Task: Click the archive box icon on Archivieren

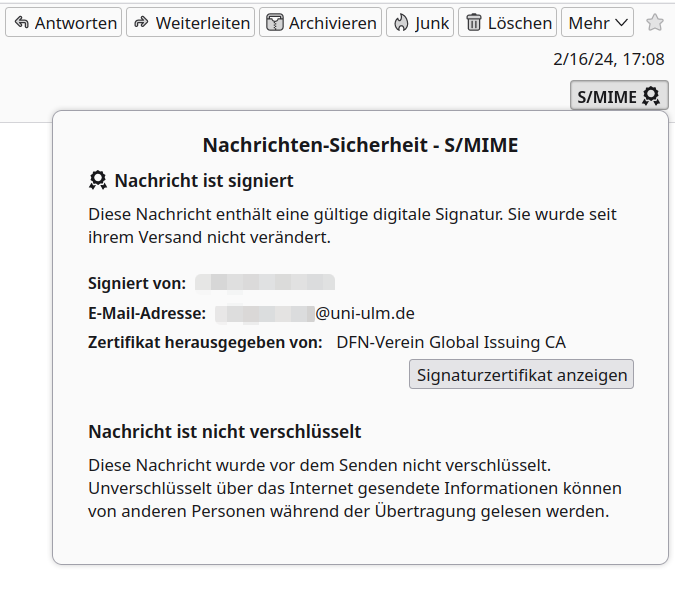Action: [274, 22]
